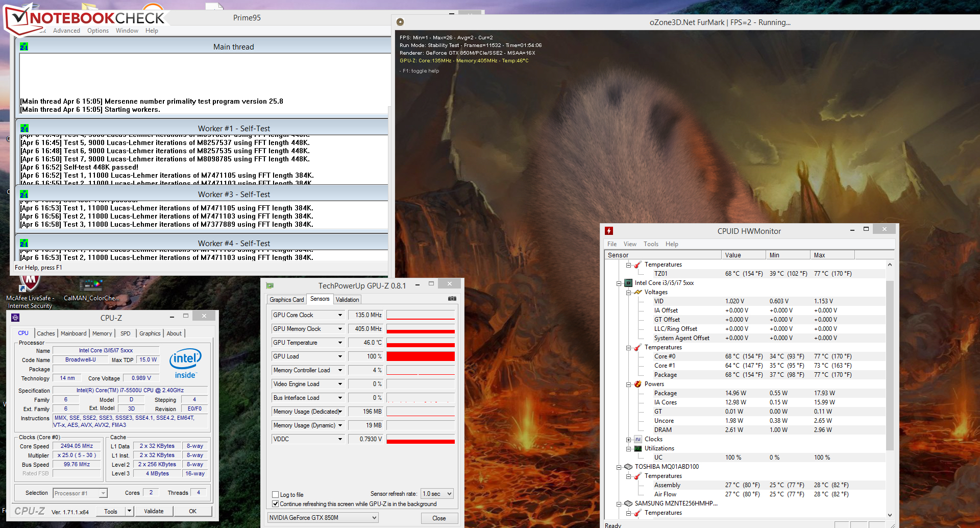Click the Max column header in HWMonitor

pos(832,255)
